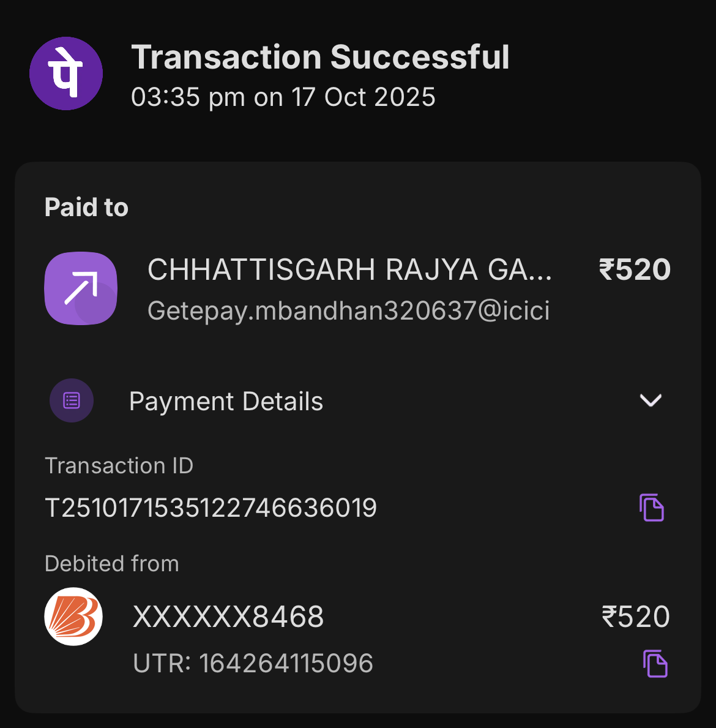Select the transaction ID number text
Viewport: 716px width, 728px height.
tap(211, 508)
